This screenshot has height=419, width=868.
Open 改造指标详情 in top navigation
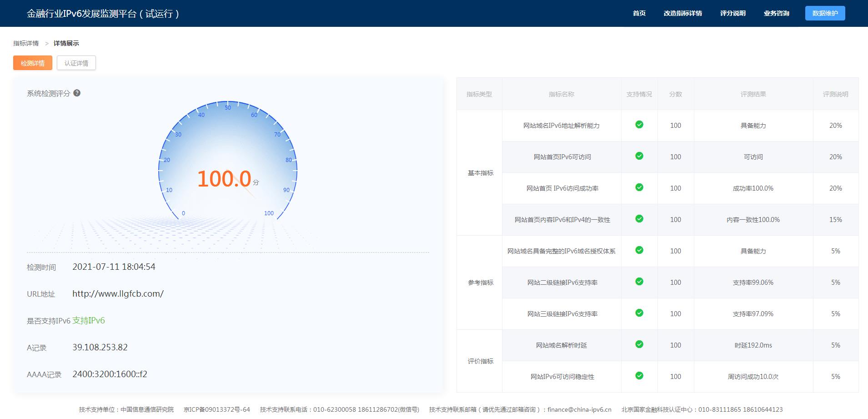coord(682,13)
